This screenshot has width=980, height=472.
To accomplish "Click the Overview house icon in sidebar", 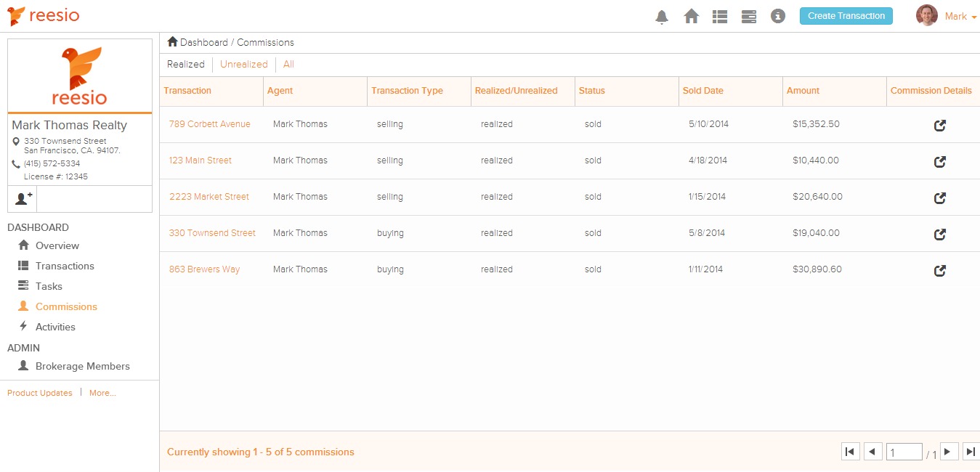I will [x=23, y=245].
